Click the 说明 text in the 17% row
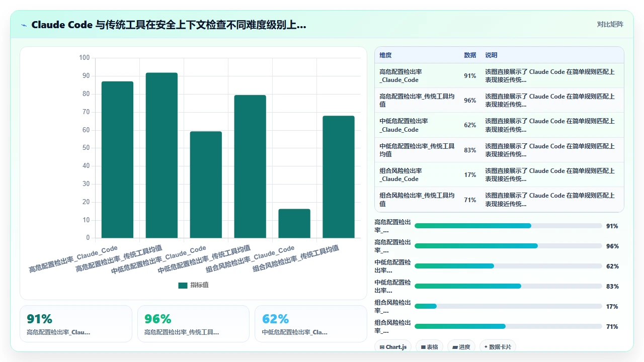The image size is (644, 362). coord(550,174)
